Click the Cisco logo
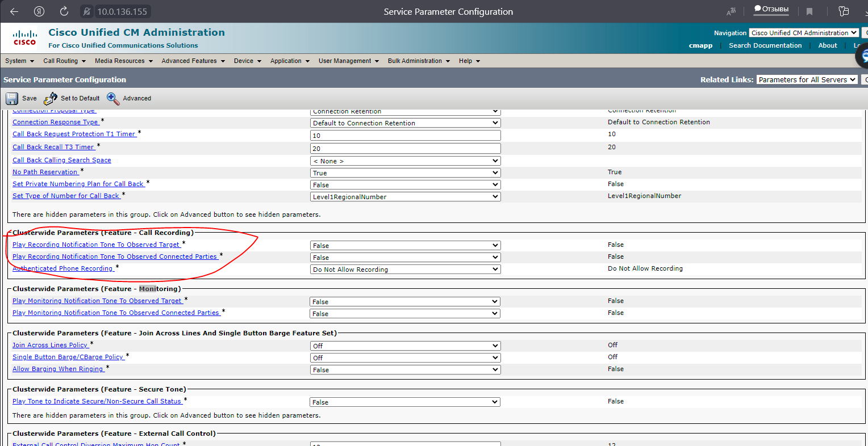Viewport: 868px width, 446px height. click(25, 38)
